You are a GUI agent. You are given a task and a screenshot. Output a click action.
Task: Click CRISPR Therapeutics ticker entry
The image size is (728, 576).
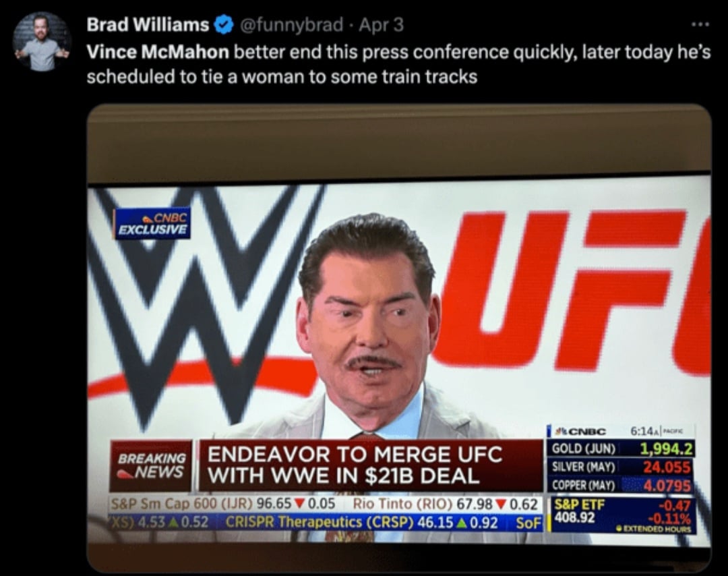point(362,523)
